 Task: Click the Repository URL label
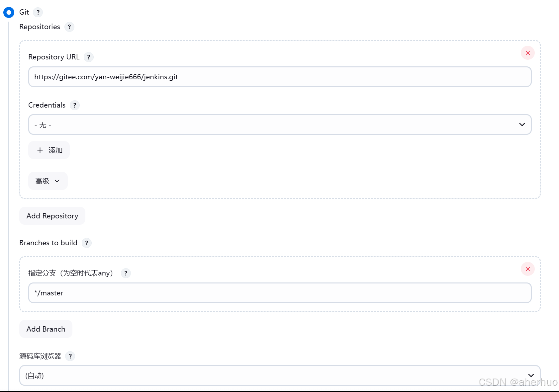pyautogui.click(x=54, y=57)
